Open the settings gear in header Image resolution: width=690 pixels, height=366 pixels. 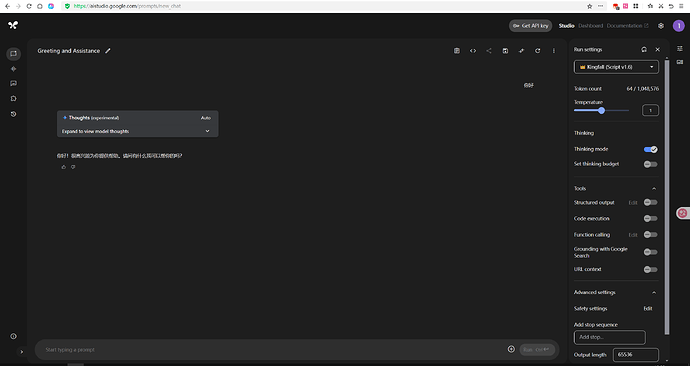[x=661, y=26]
